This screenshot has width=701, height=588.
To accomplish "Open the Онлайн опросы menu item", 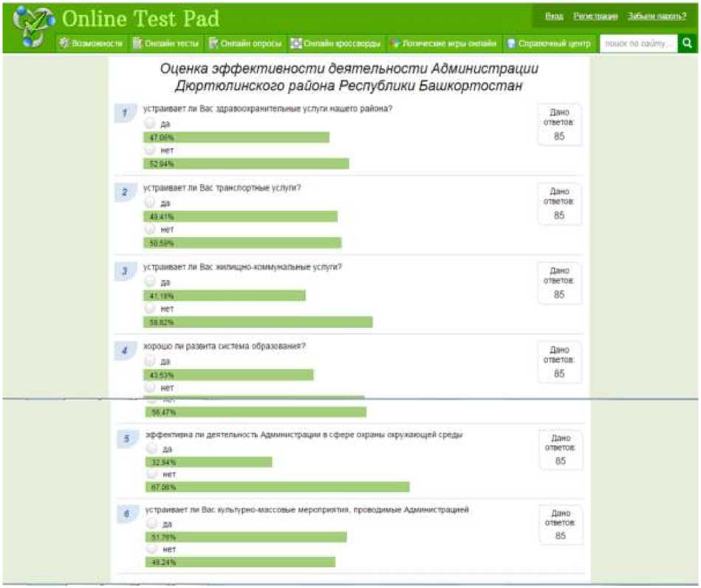I will pyautogui.click(x=245, y=44).
